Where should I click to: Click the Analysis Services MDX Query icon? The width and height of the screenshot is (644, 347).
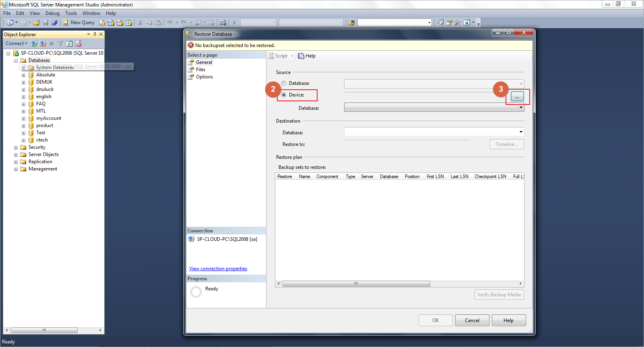[111, 23]
